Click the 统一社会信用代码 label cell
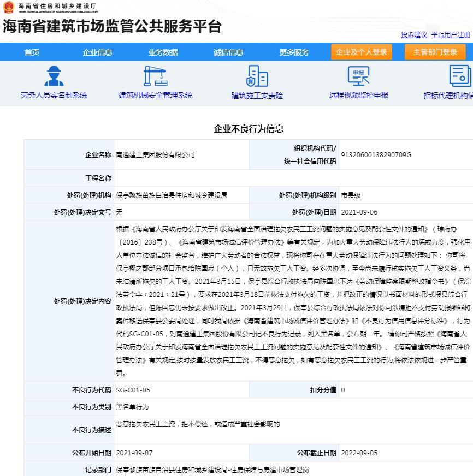 point(294,155)
